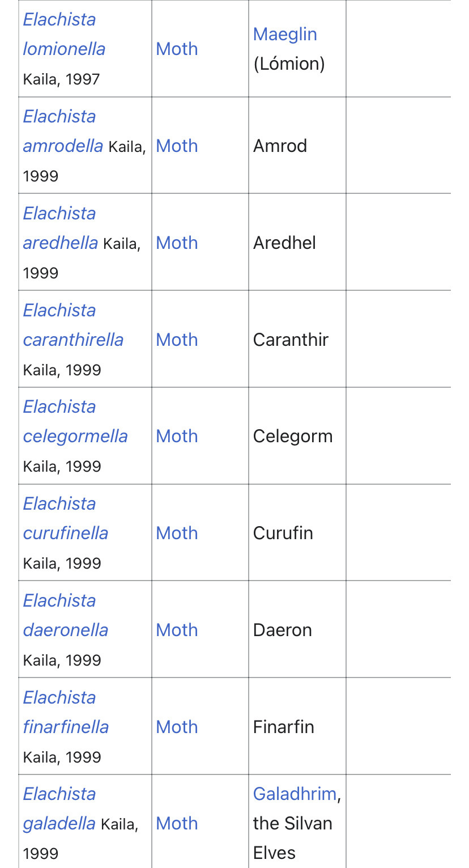
Task: Click the Moth link beside Curufin
Action: [x=177, y=533]
